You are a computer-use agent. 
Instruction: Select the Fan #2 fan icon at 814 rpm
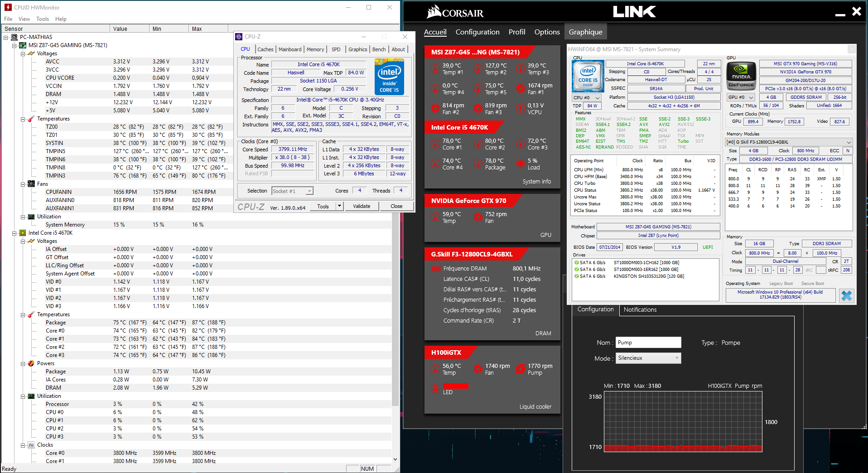[435, 109]
